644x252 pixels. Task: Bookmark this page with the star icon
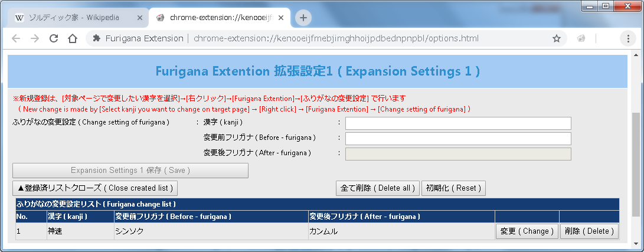click(x=557, y=38)
